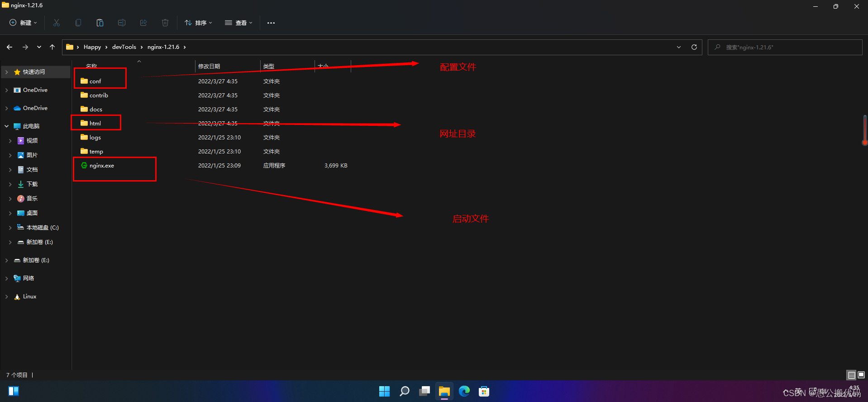
Task: Open 视频 in sidebar
Action: [x=32, y=141]
